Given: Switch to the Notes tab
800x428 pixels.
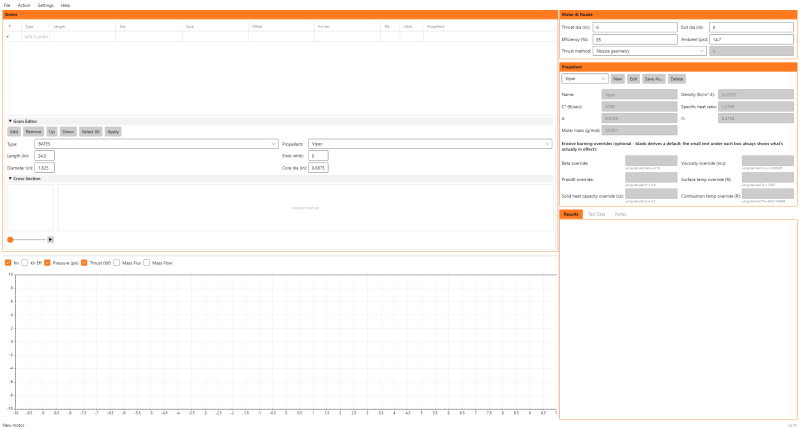Looking at the screenshot, I should click(x=620, y=214).
